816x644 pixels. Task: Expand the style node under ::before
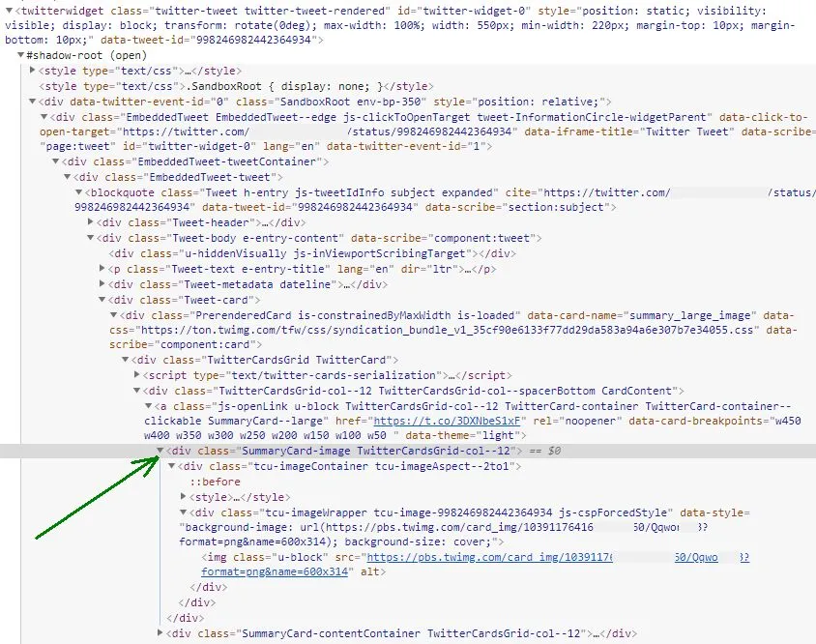point(183,497)
